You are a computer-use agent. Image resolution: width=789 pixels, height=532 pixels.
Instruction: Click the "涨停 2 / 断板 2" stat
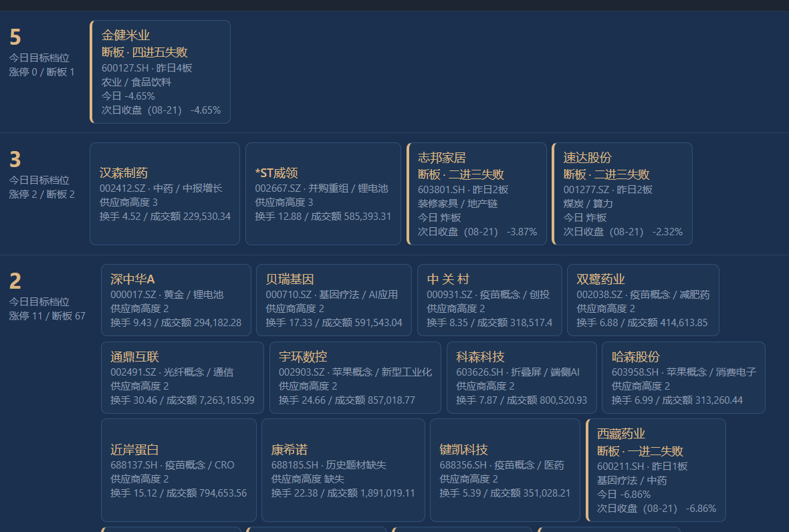coord(41,194)
